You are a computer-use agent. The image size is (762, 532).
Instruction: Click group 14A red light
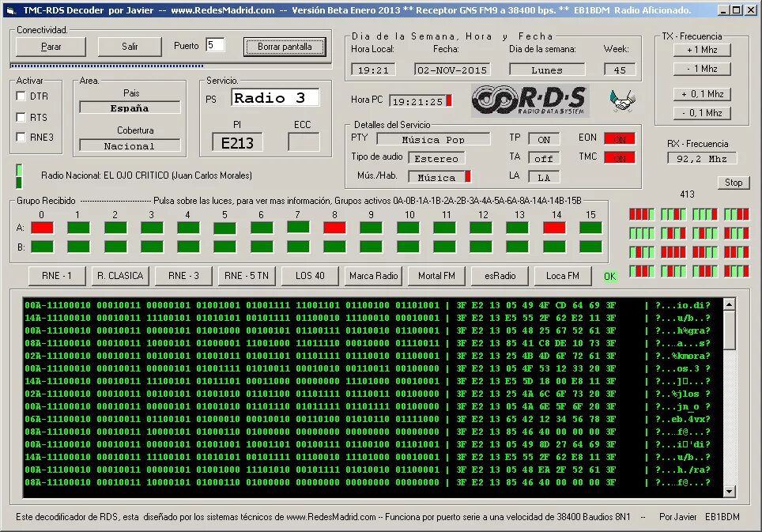(554, 228)
